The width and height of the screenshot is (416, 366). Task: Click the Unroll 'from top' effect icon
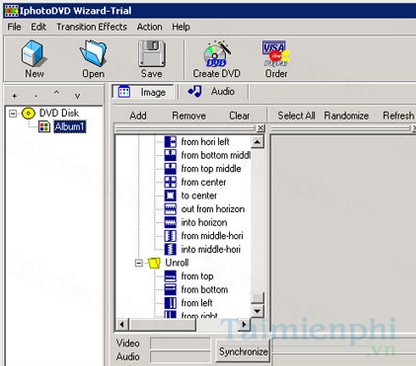[170, 276]
